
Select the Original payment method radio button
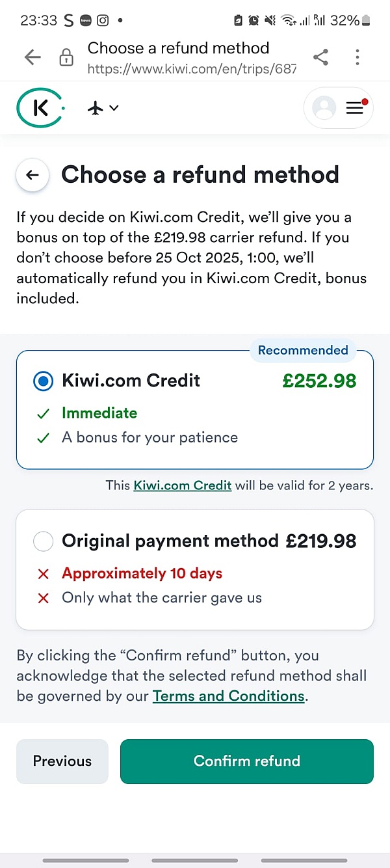pyautogui.click(x=44, y=541)
